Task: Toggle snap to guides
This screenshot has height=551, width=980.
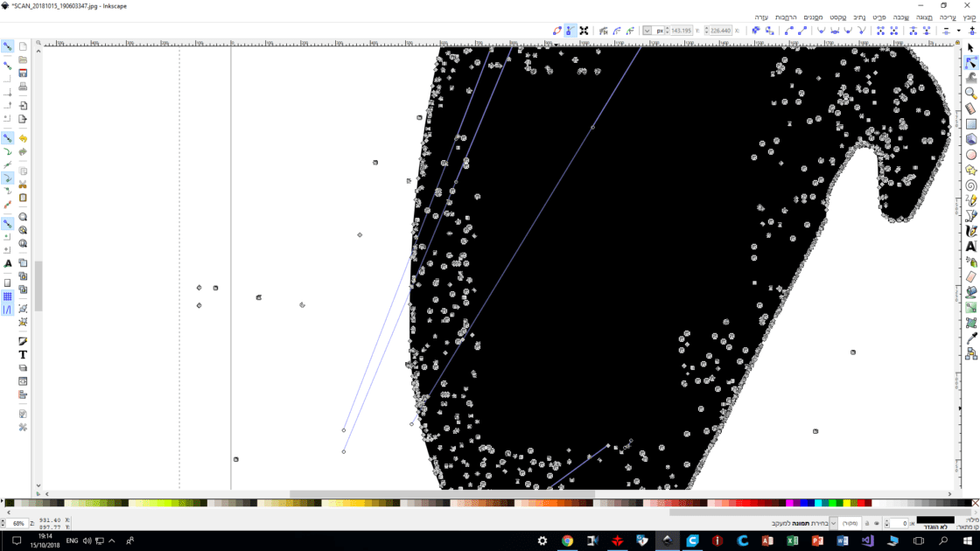Action: click(x=8, y=310)
